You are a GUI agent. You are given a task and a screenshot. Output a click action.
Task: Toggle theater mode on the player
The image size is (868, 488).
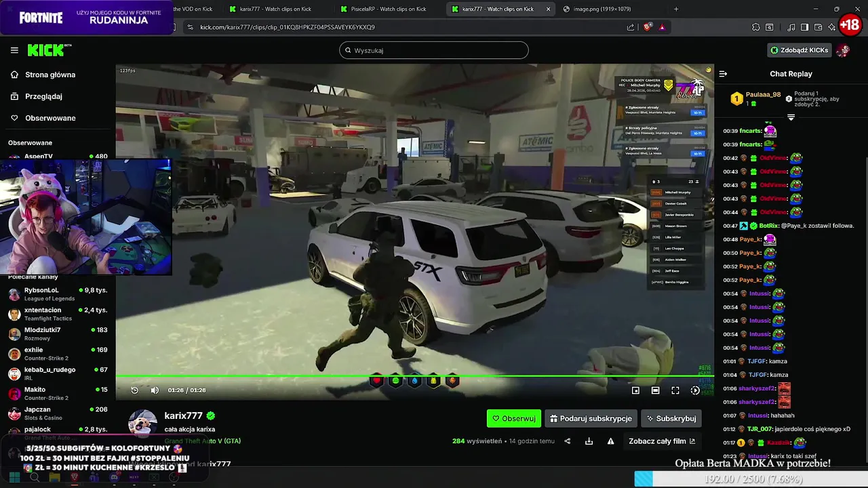point(655,390)
